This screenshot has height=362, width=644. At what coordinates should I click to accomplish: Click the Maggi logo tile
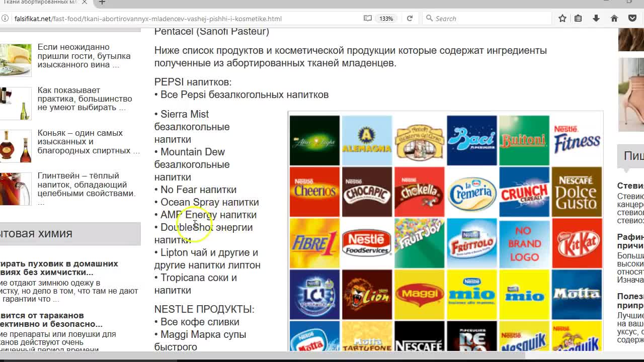420,295
